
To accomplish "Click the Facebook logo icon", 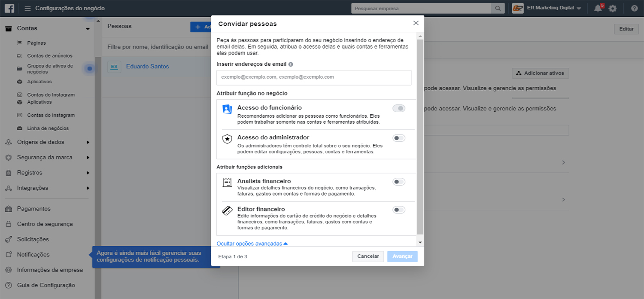I will pos(9,8).
